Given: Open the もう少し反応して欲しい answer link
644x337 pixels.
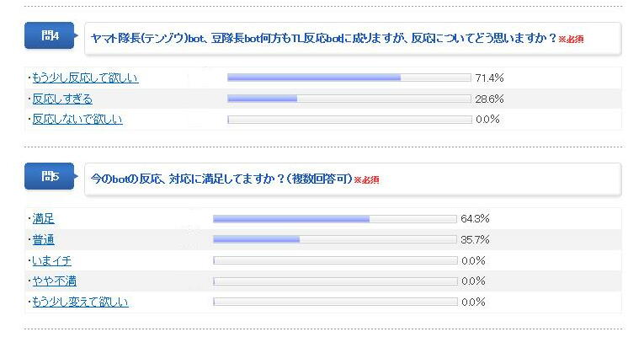Looking at the screenshot, I should coord(85,78).
